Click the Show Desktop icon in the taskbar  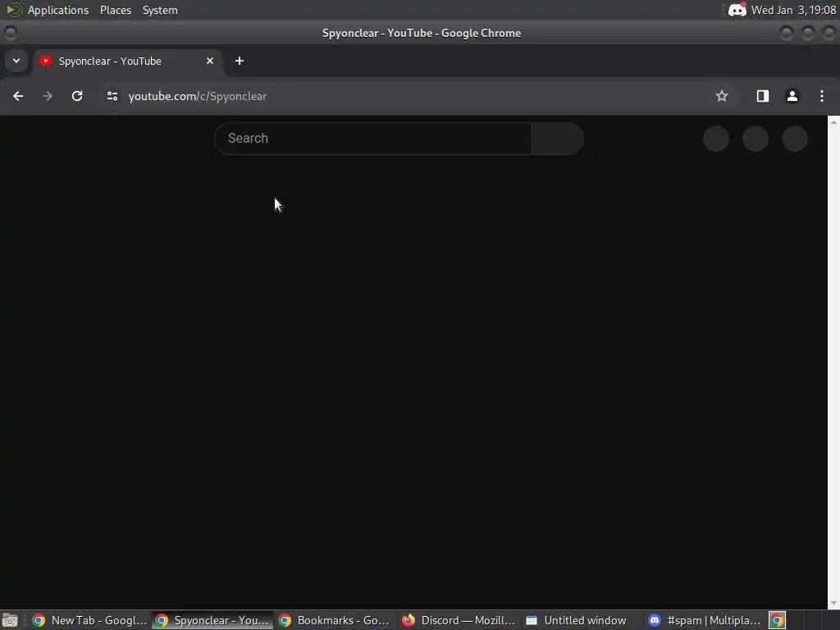(10, 621)
